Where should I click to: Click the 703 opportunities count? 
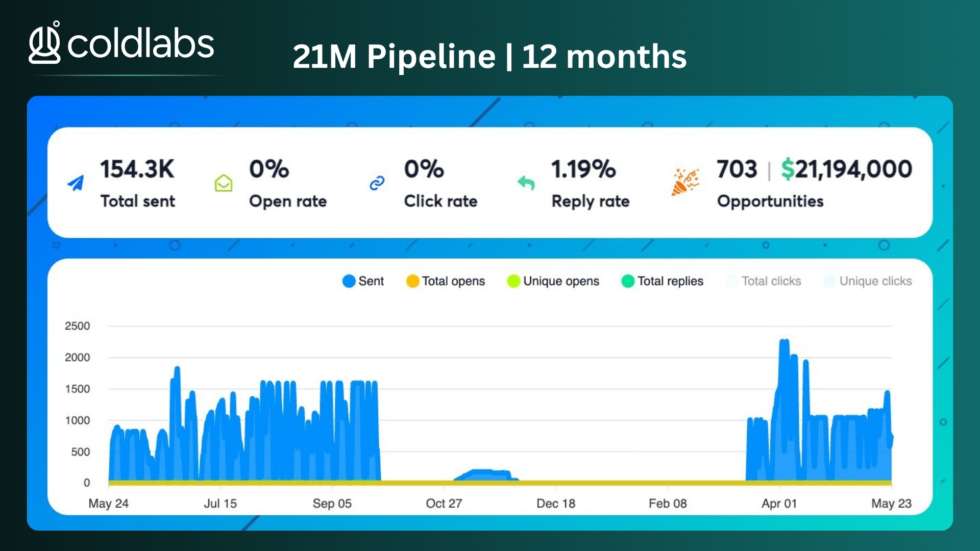click(737, 169)
